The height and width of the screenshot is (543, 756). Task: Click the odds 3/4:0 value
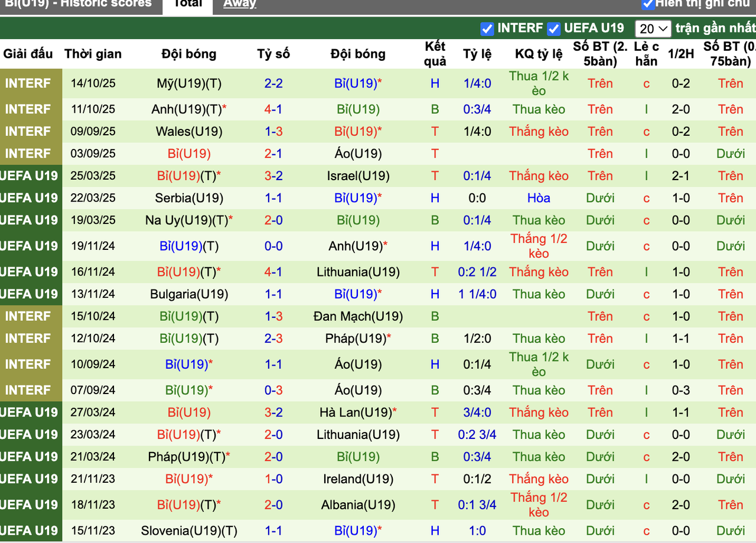point(477,412)
